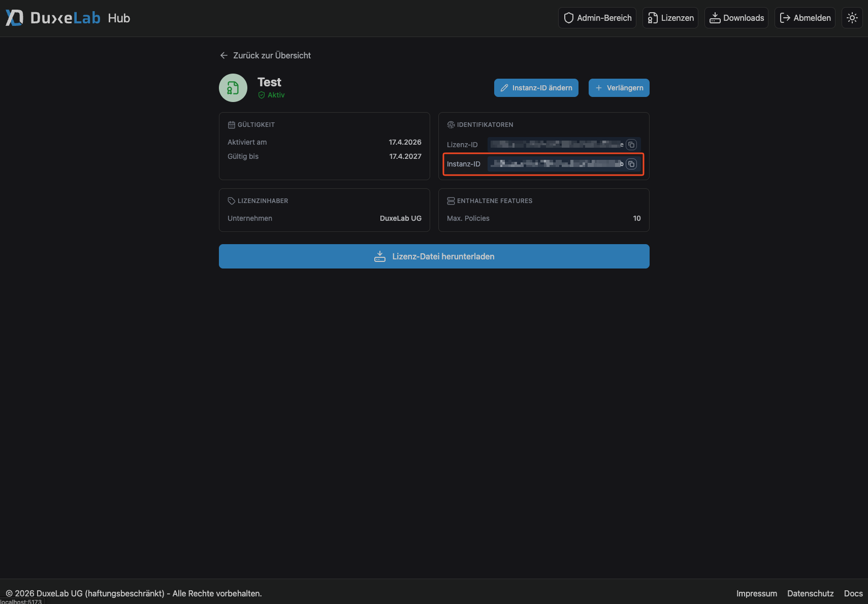Go to the Lizenzen section
Viewport: 868px width, 604px height.
pyautogui.click(x=670, y=18)
